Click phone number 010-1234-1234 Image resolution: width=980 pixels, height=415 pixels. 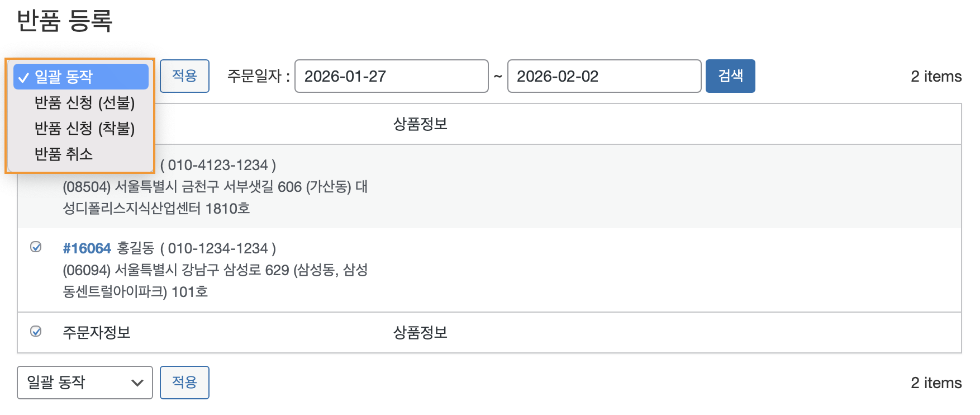[218, 248]
